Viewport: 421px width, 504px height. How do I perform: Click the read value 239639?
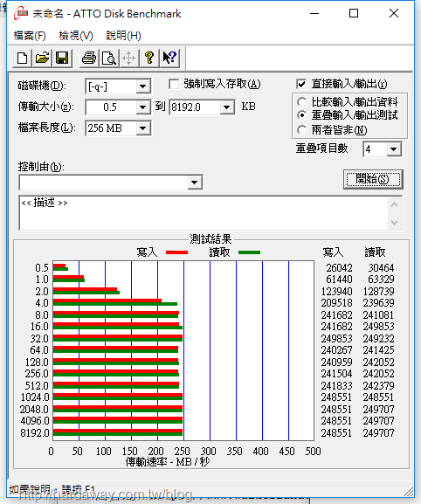(378, 303)
